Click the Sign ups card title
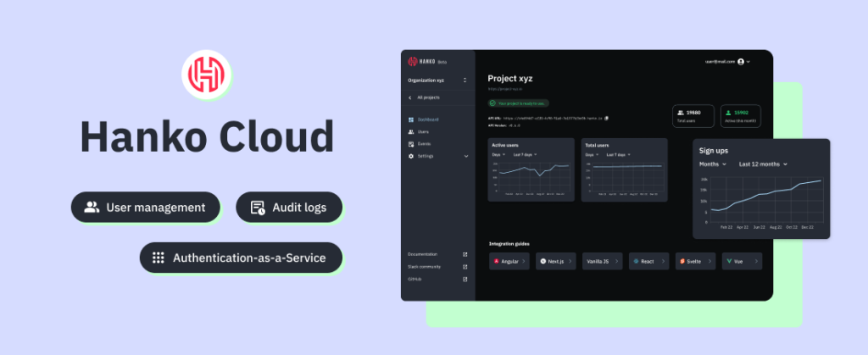The image size is (868, 355). 714,151
